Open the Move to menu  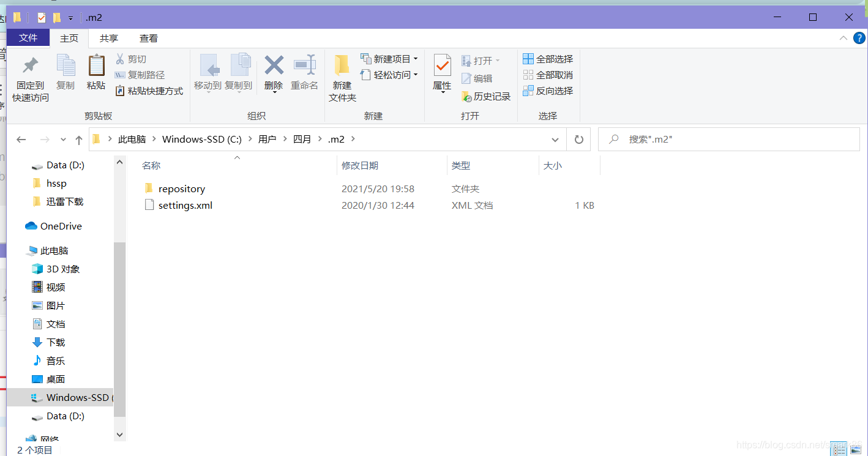click(x=208, y=73)
